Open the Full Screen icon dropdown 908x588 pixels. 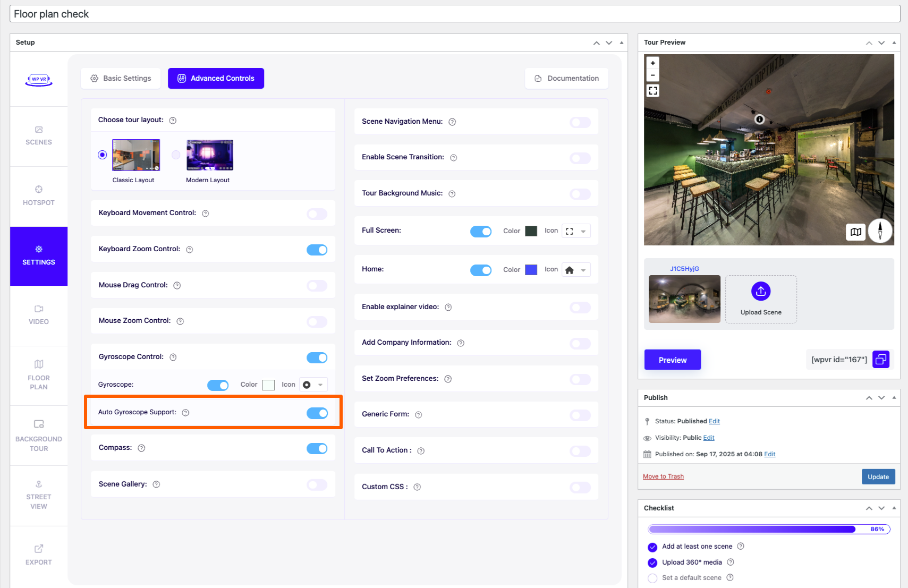(x=576, y=231)
